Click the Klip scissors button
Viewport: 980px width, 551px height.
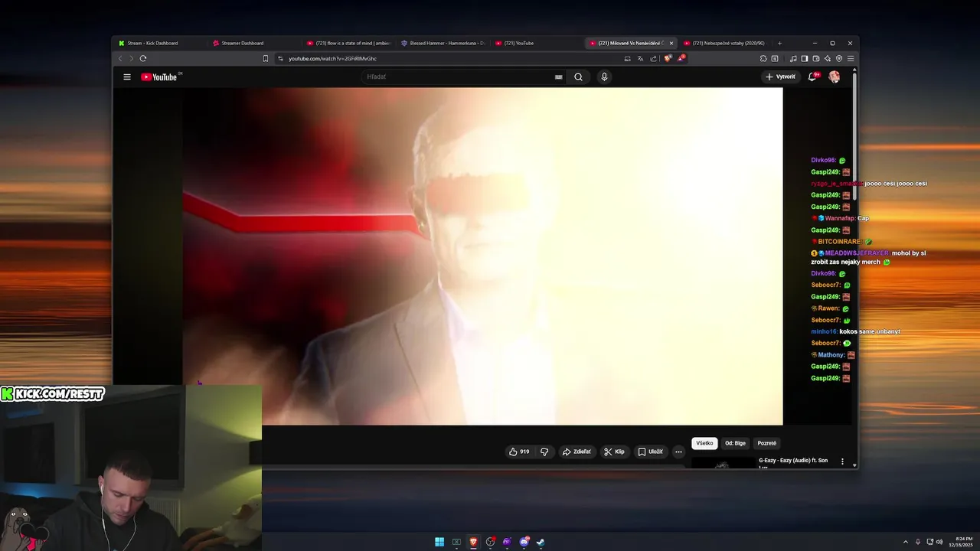(614, 452)
